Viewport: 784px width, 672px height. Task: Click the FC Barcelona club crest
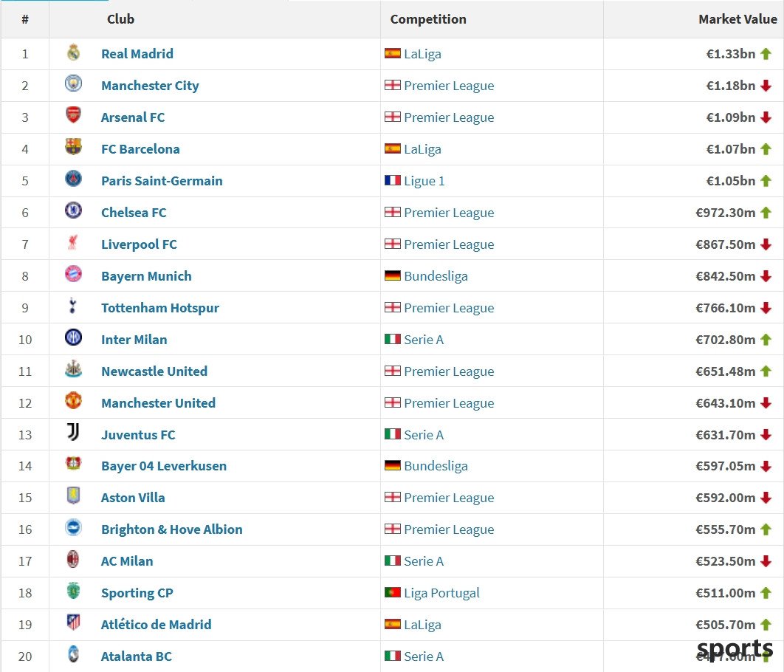[74, 147]
